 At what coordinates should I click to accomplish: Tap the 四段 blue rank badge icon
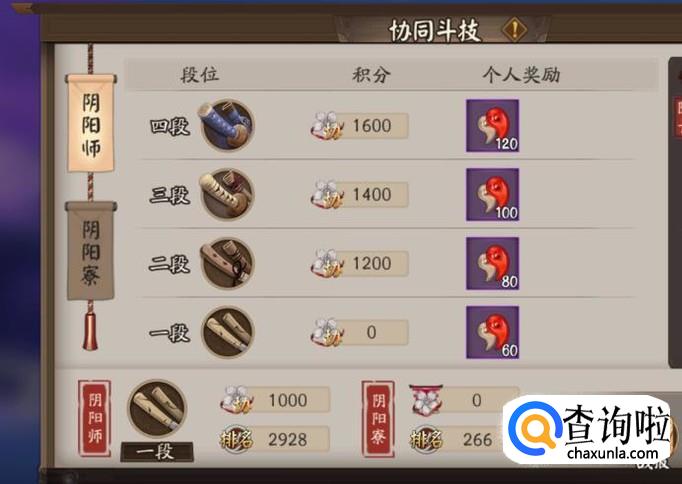click(227, 125)
